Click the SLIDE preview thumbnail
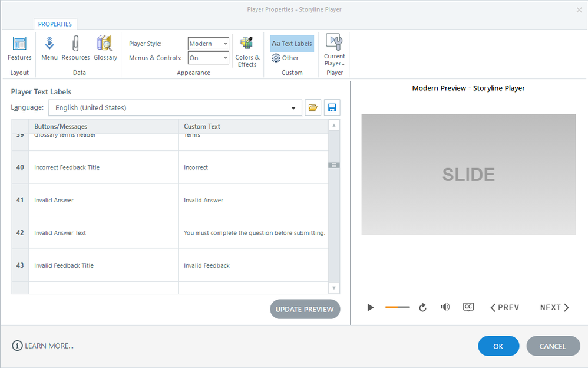The width and height of the screenshot is (588, 368). point(468,174)
